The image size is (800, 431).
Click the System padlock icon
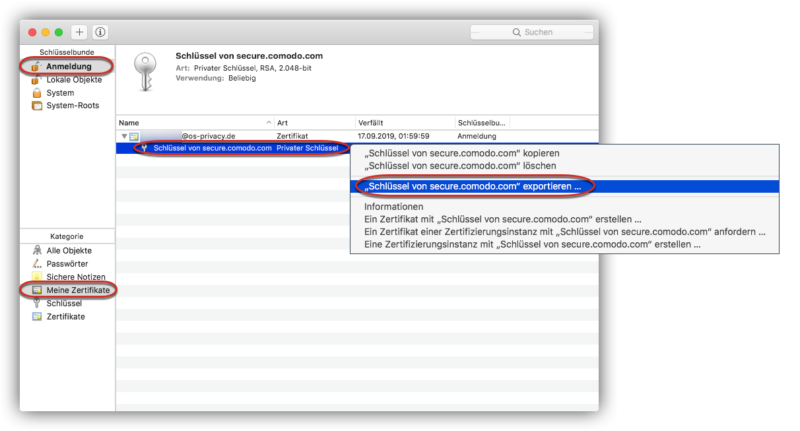pos(36,93)
